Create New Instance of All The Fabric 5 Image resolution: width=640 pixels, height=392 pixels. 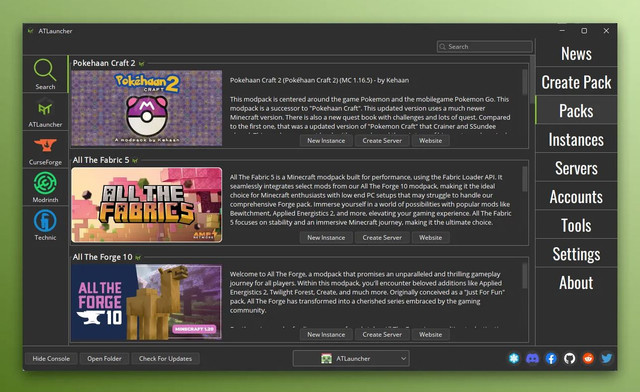[x=326, y=237]
